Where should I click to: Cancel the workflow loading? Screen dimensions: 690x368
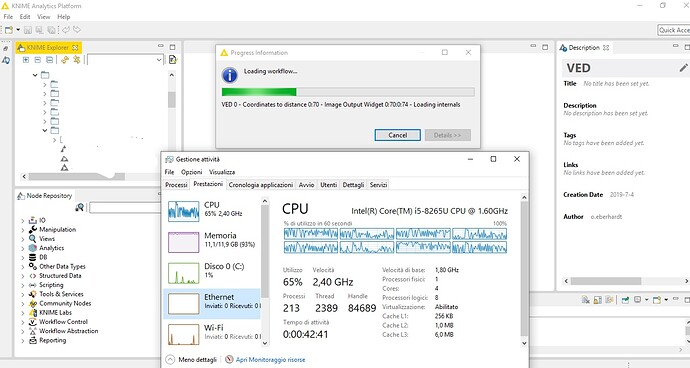397,135
